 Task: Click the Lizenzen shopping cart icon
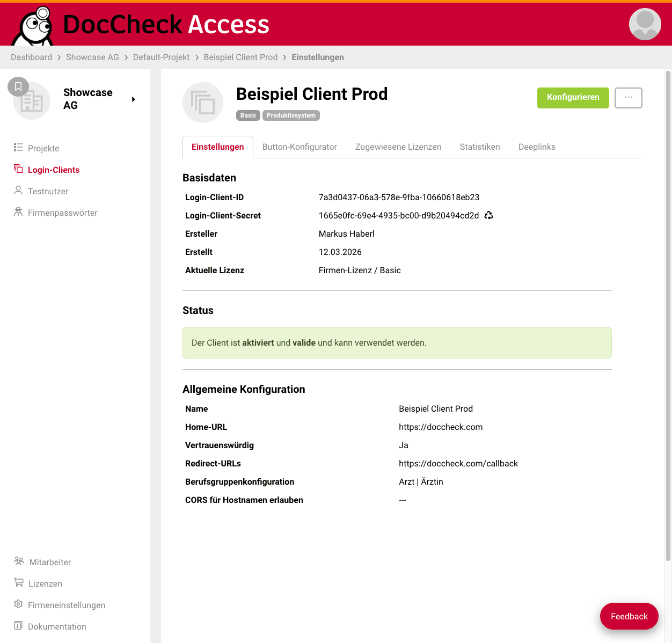pos(19,582)
